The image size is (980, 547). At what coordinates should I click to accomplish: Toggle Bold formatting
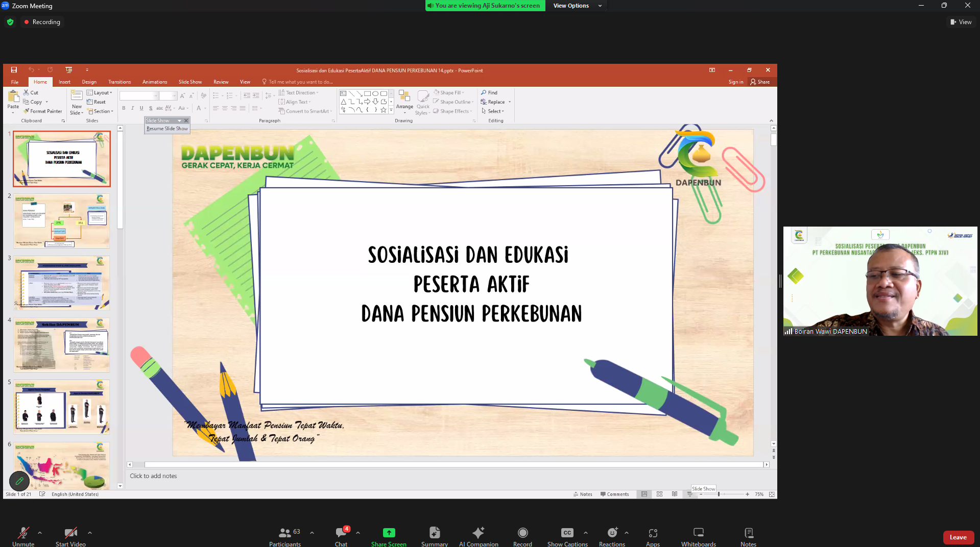(x=124, y=108)
